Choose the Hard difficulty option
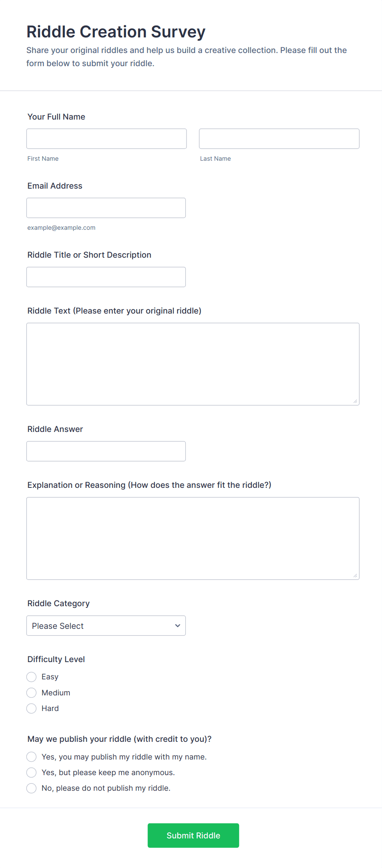This screenshot has height=868, width=382. click(x=31, y=708)
